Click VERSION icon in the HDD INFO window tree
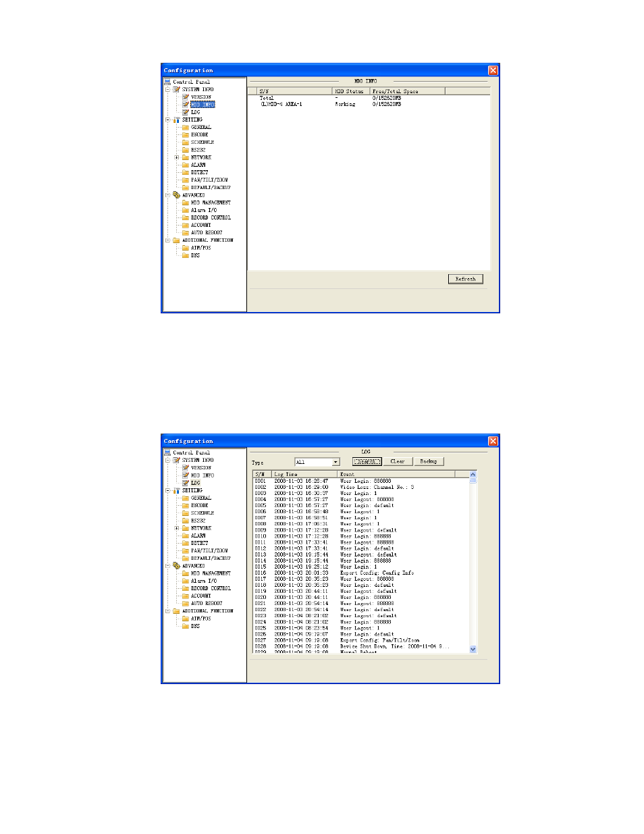This screenshot has width=644, height=834. click(186, 97)
